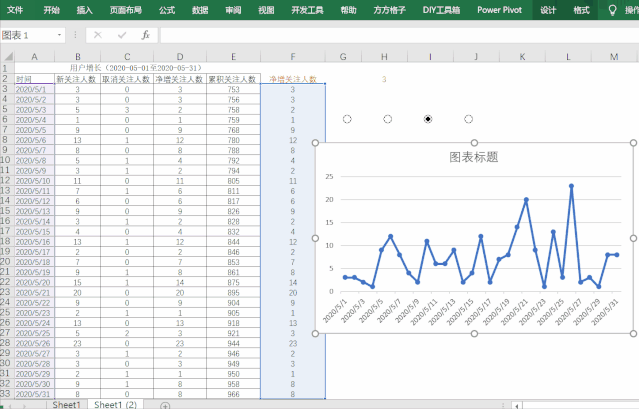Click the orange value 3 in column H
The height and width of the screenshot is (409, 639).
click(x=384, y=79)
